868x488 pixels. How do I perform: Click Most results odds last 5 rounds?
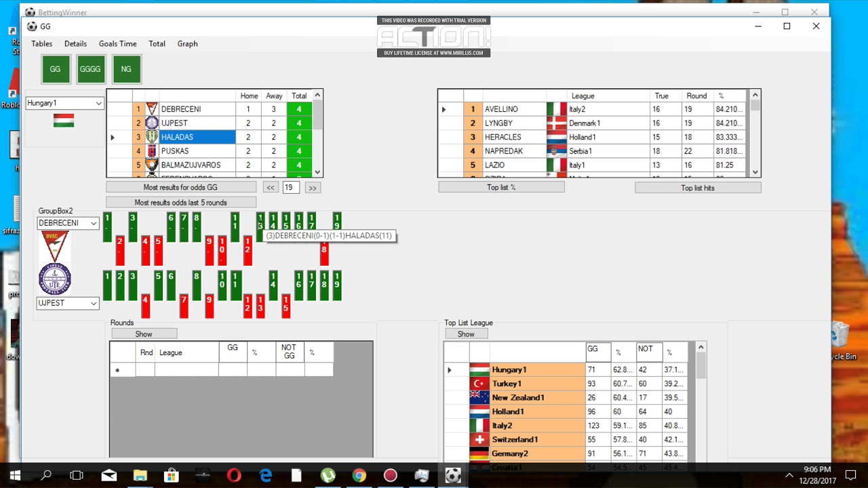[x=180, y=203]
